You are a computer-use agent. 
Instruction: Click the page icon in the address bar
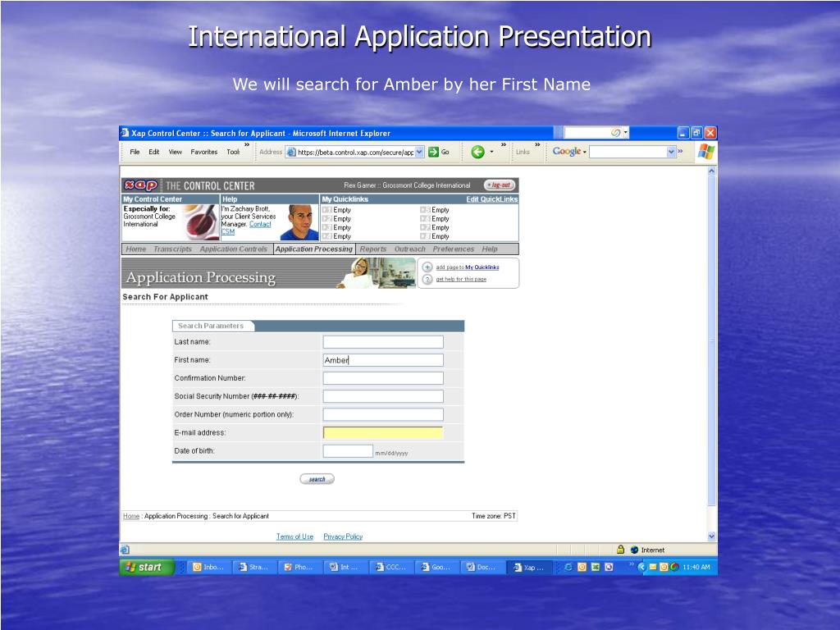tap(291, 152)
